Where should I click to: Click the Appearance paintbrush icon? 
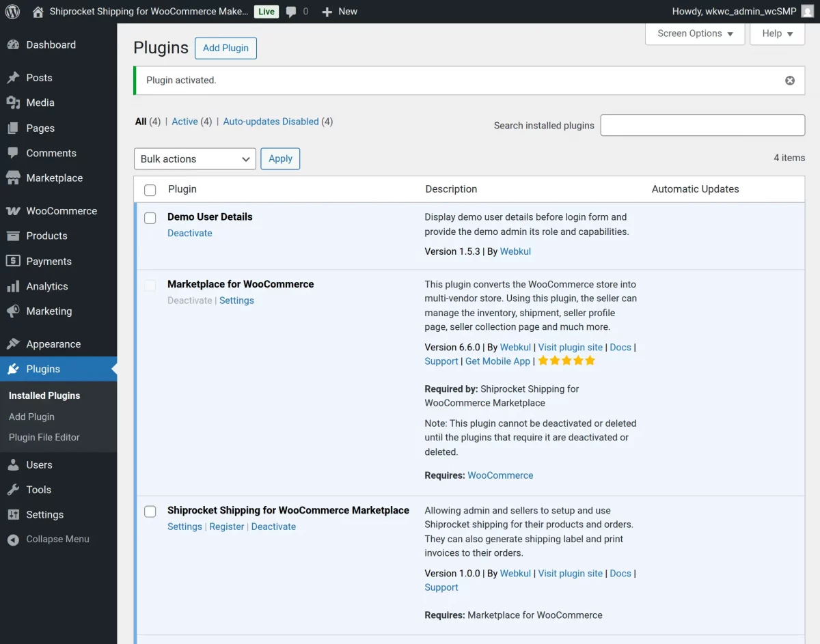(13, 344)
